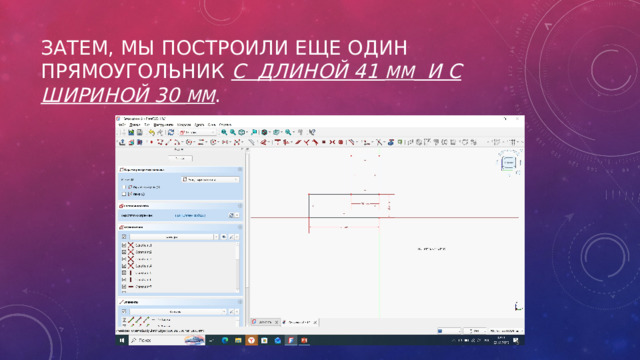Click the dark isometric view cube icon
This screenshot has height=360, width=640.
(x=264, y=132)
